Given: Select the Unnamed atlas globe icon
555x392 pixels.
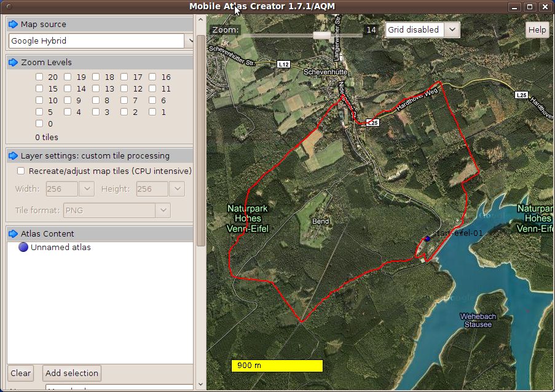Looking at the screenshot, I should 23,248.
